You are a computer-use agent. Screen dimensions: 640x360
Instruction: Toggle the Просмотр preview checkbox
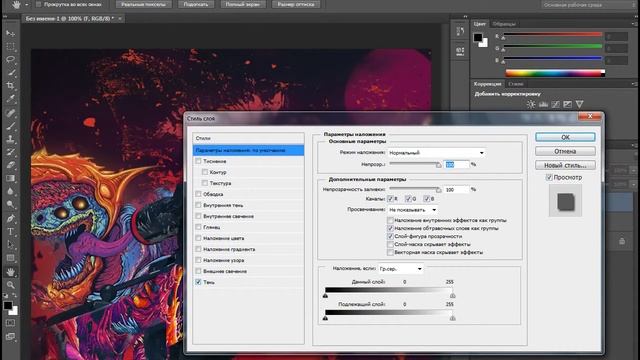549,178
